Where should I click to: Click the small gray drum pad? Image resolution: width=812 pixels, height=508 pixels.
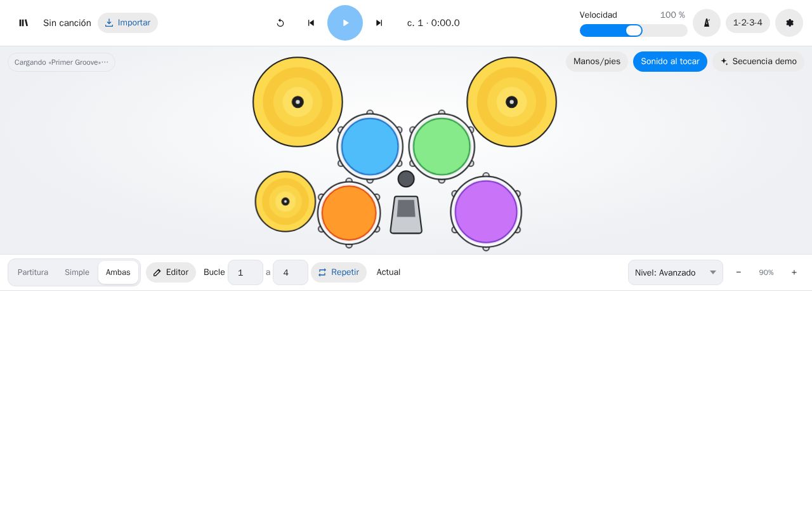(406, 179)
